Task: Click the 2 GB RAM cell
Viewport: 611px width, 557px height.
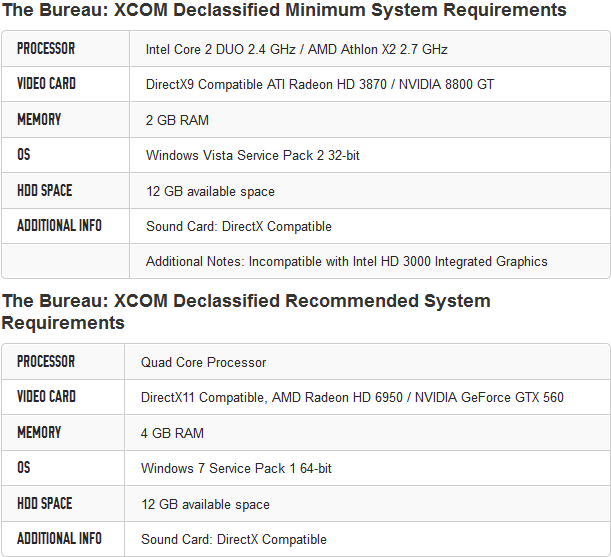Action: pos(177,120)
